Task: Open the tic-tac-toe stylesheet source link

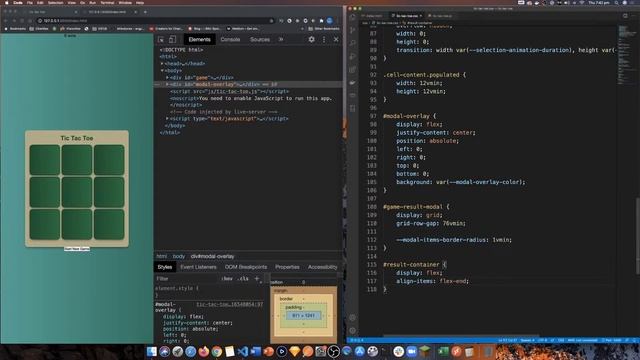Action: (229, 304)
